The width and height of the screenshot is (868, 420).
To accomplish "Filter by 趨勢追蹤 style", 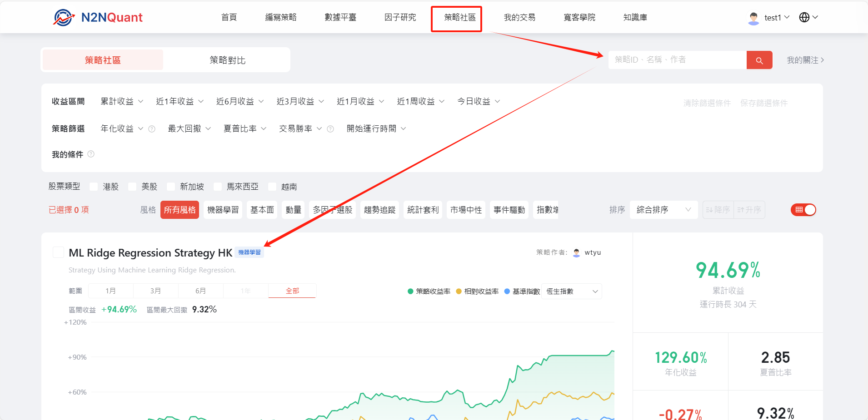I will pos(379,210).
